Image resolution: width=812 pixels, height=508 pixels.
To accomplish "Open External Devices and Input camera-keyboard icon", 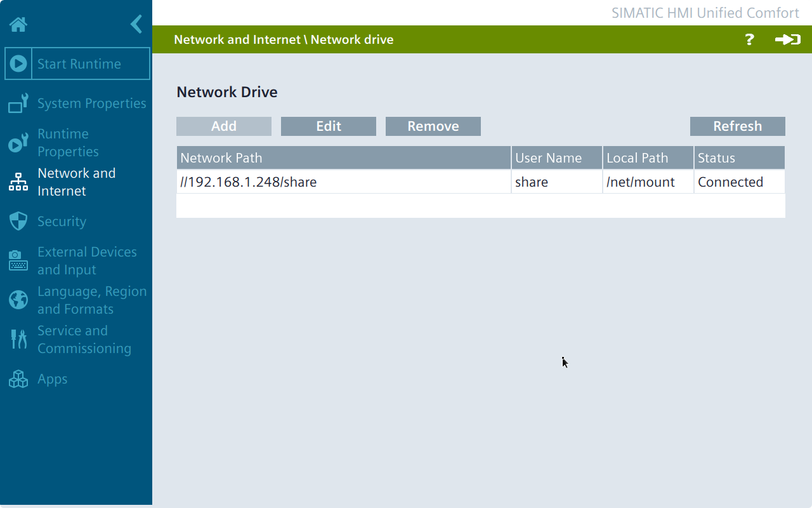I will point(18,260).
